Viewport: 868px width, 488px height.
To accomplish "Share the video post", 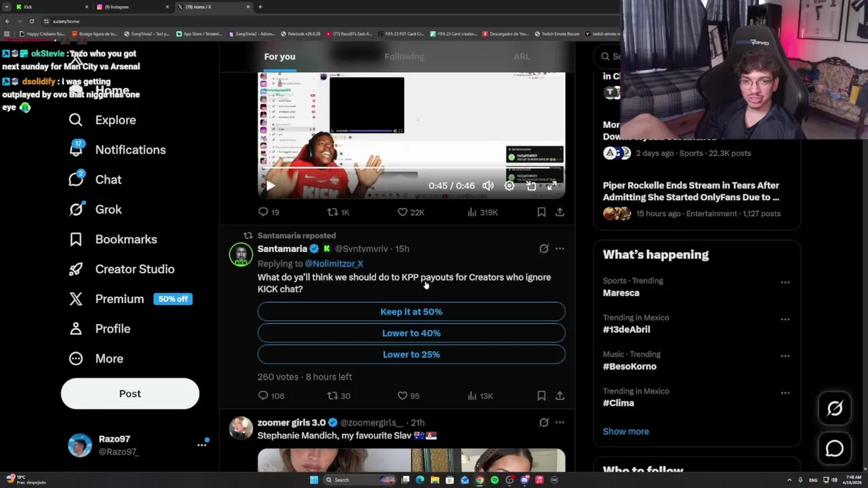I will 559,212.
